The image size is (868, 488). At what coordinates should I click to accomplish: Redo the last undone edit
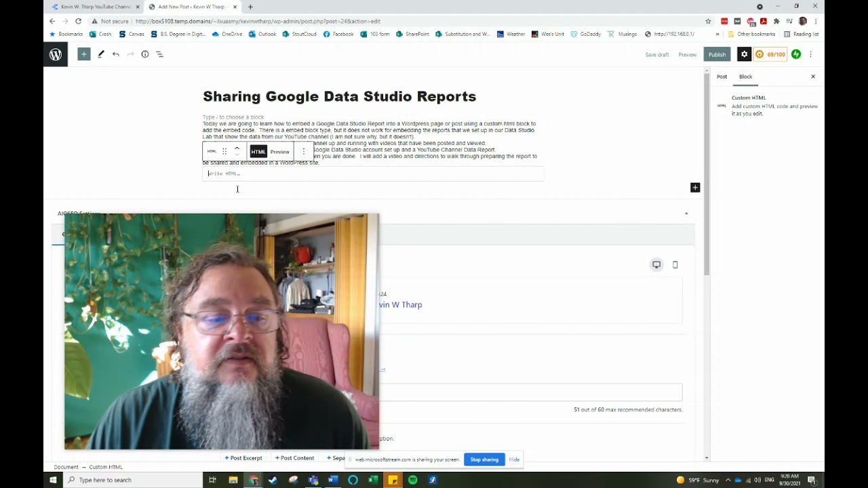[x=130, y=54]
